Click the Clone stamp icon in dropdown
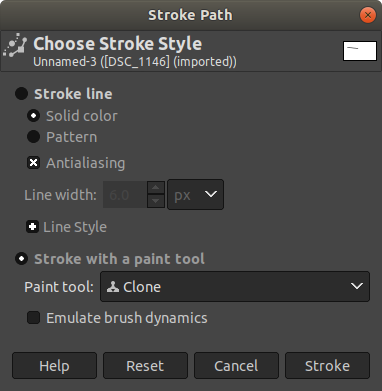The image size is (382, 391). click(113, 287)
